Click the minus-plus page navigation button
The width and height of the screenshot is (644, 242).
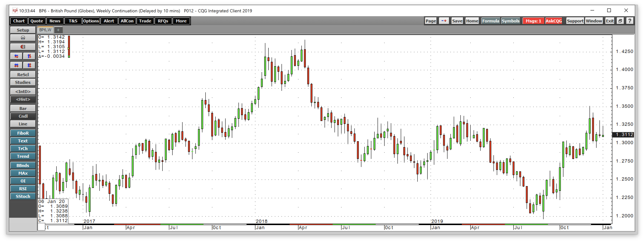(444, 21)
